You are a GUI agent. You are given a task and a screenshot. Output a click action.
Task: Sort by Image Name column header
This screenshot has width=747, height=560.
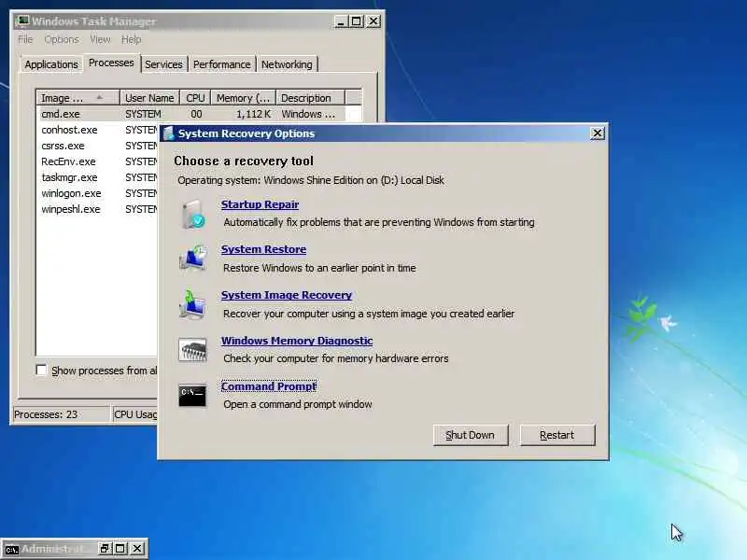tap(78, 98)
